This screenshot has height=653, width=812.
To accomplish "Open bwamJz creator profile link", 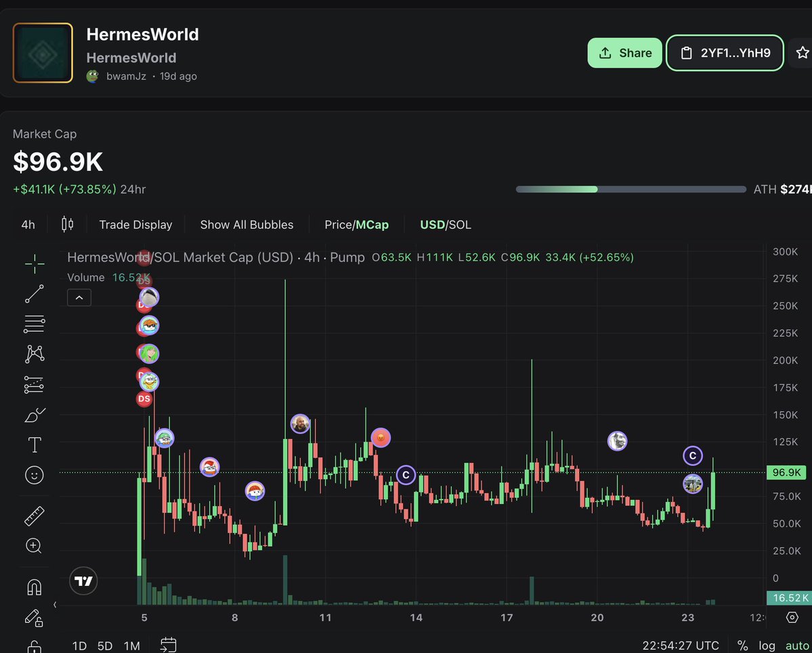I will click(126, 76).
